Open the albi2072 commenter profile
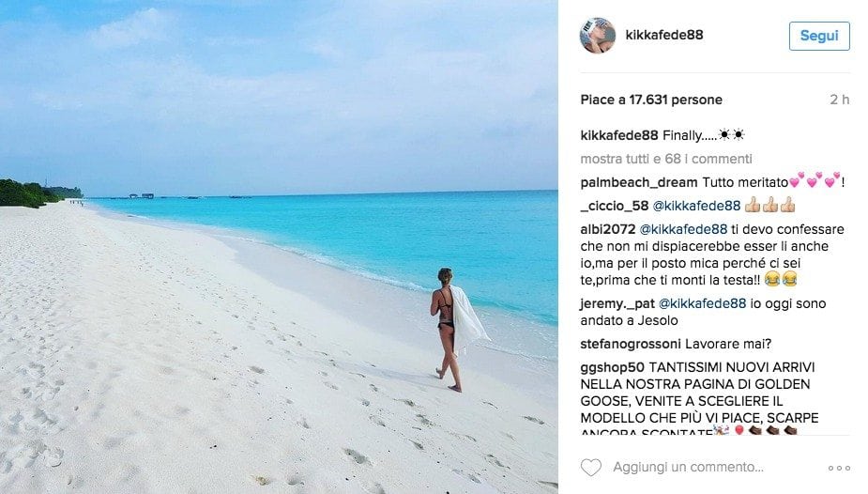 [x=608, y=229]
